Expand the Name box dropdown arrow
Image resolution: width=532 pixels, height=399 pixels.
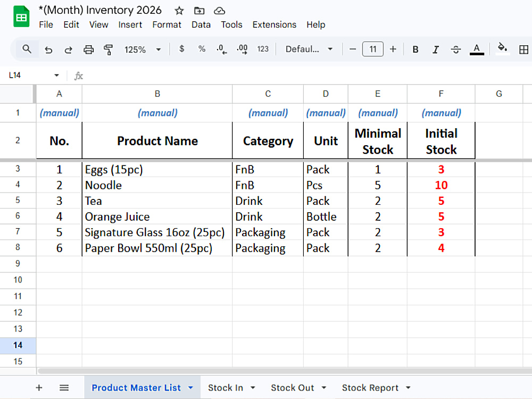(x=56, y=76)
